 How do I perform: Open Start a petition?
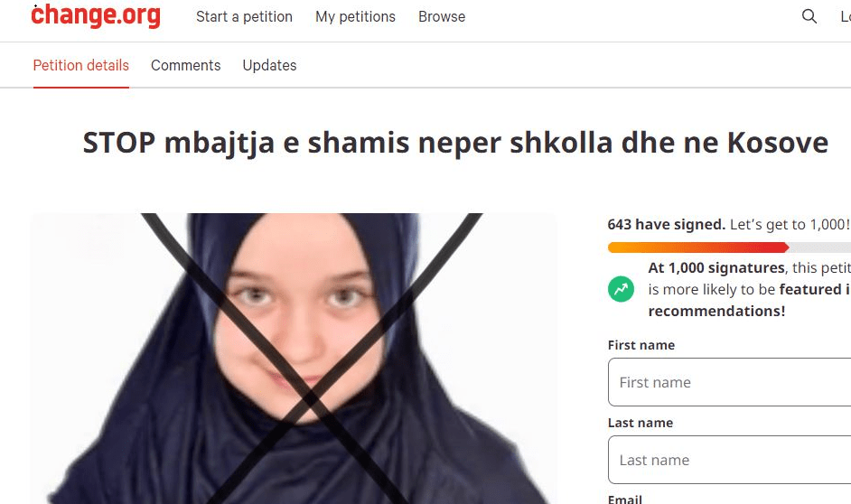pos(244,17)
